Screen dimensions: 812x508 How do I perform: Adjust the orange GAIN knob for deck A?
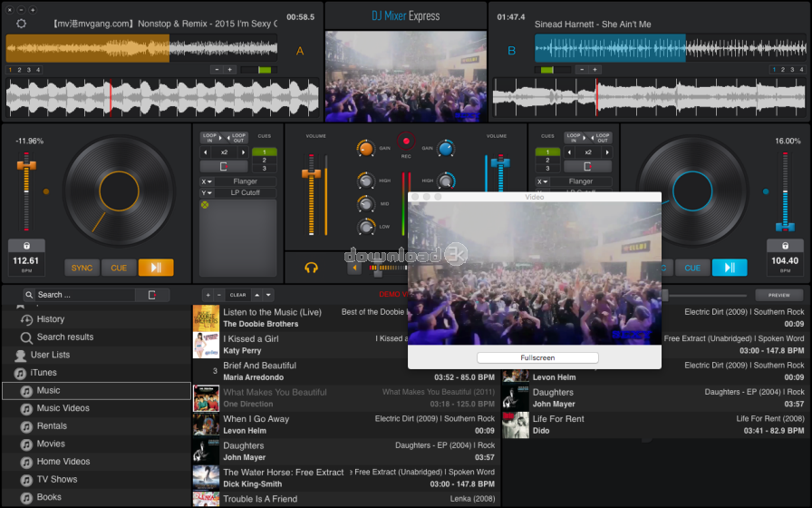coord(365,149)
